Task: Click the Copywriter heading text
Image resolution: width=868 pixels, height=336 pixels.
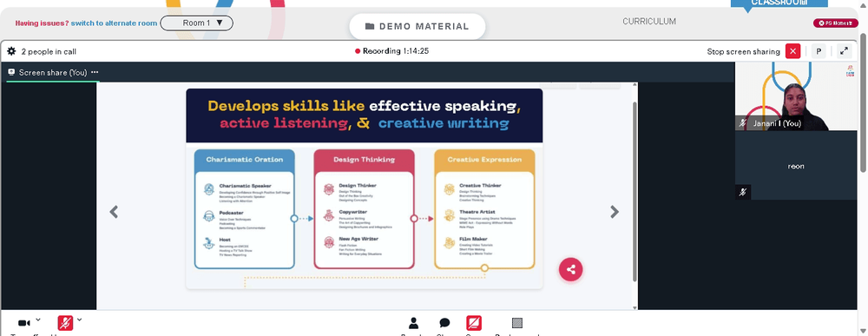Action: pyautogui.click(x=352, y=212)
